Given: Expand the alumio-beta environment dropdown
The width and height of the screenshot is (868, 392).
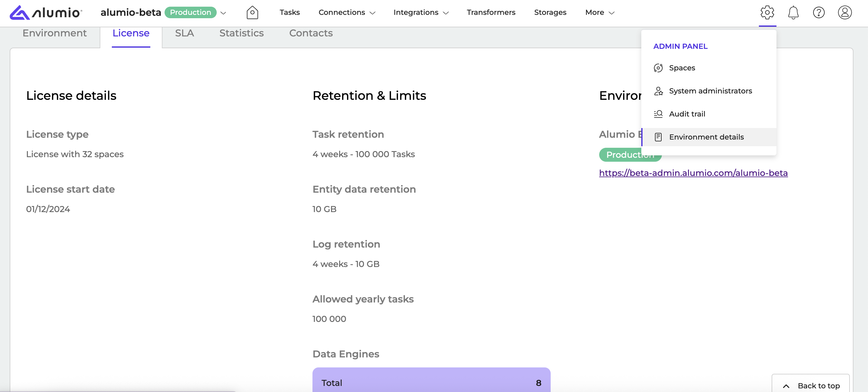Looking at the screenshot, I should pos(223,13).
